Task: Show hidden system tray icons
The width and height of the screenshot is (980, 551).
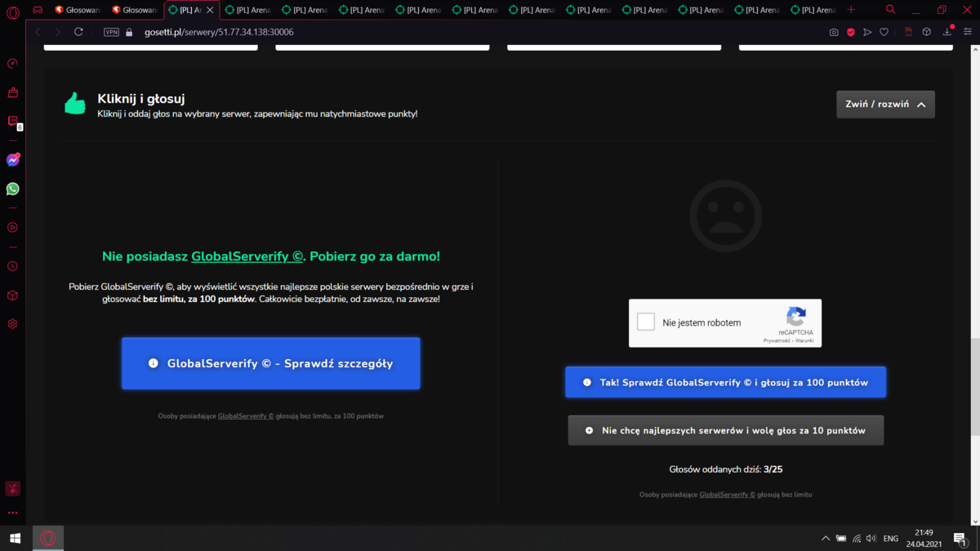Action: pyautogui.click(x=825, y=539)
